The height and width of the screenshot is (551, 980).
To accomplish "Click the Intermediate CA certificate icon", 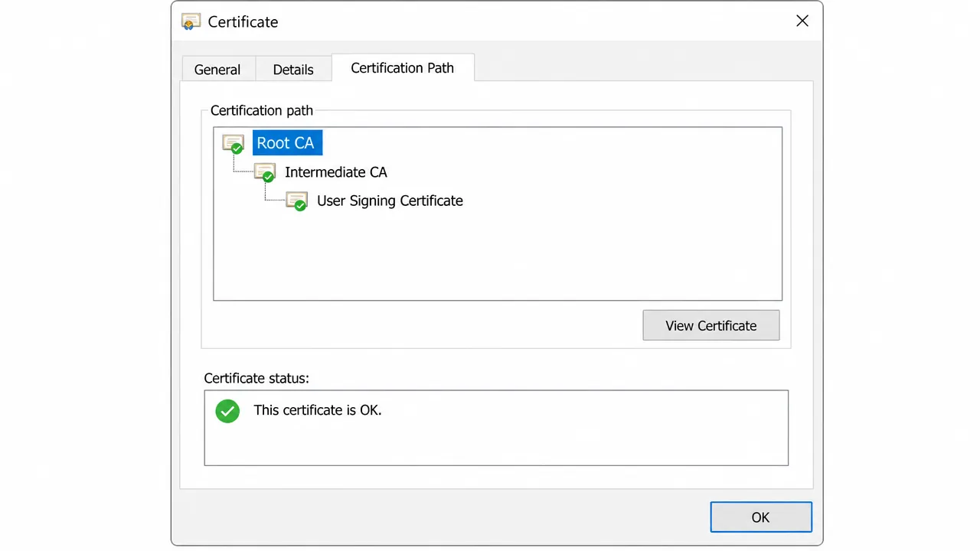I will pyautogui.click(x=264, y=172).
